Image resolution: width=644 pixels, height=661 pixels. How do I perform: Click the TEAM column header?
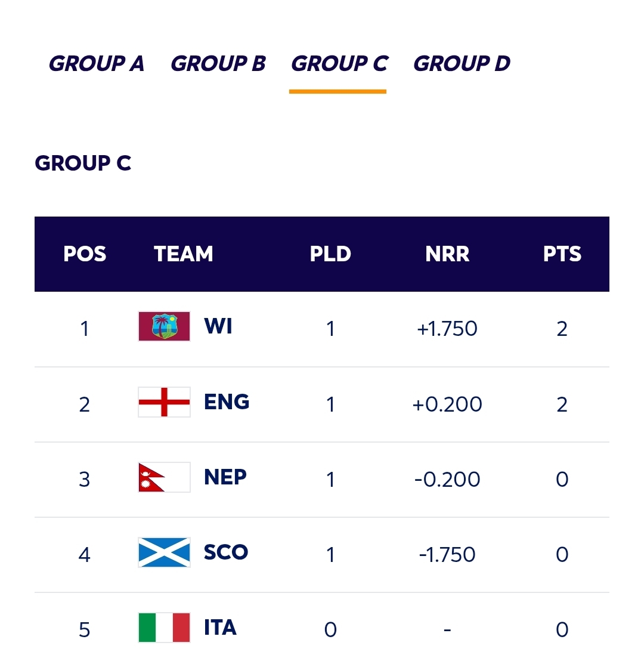184,254
